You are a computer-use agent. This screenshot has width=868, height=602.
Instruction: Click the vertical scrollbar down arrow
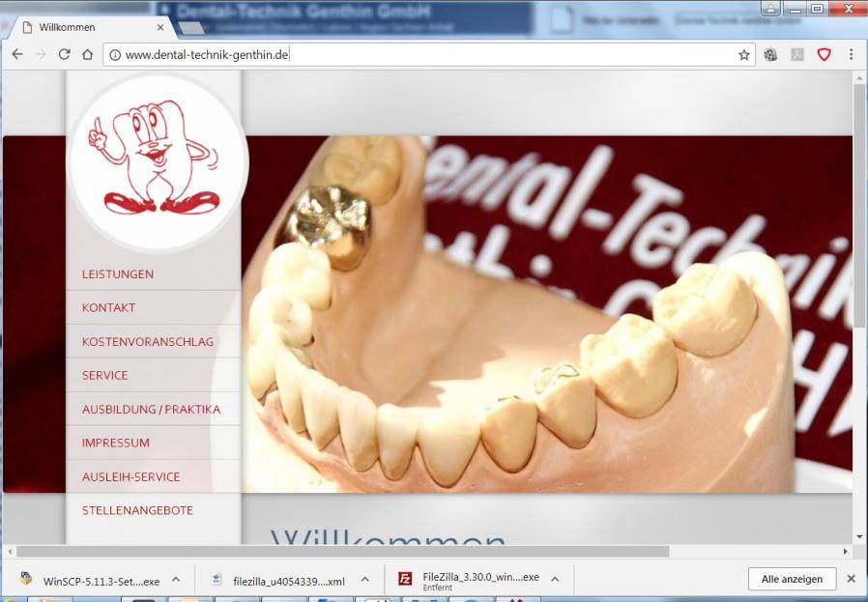(x=859, y=536)
